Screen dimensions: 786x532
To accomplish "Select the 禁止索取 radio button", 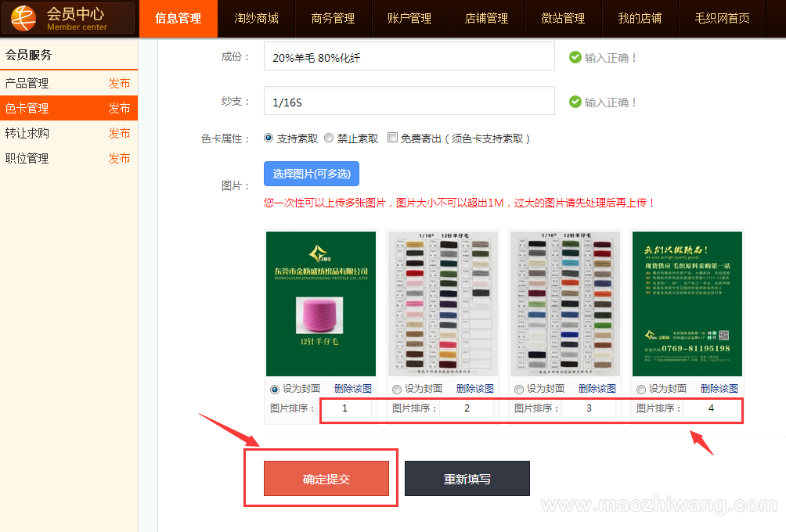I will point(329,138).
